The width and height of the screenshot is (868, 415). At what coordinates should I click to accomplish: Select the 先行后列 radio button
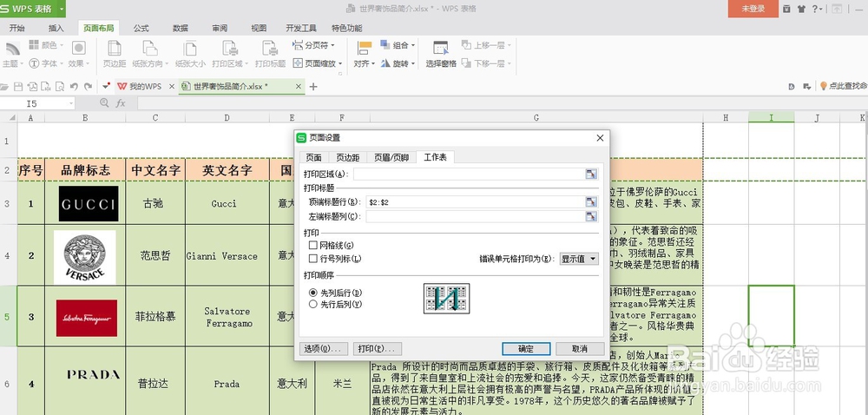pyautogui.click(x=313, y=304)
